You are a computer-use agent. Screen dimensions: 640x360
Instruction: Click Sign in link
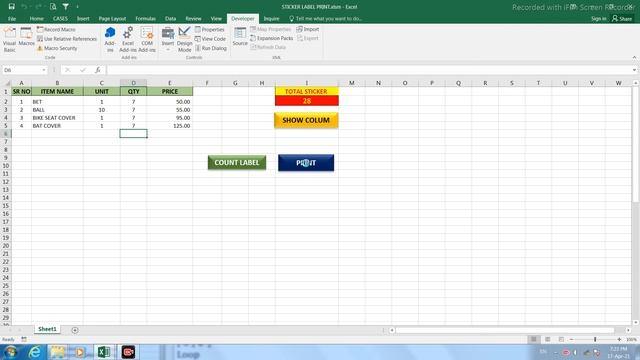coord(598,19)
